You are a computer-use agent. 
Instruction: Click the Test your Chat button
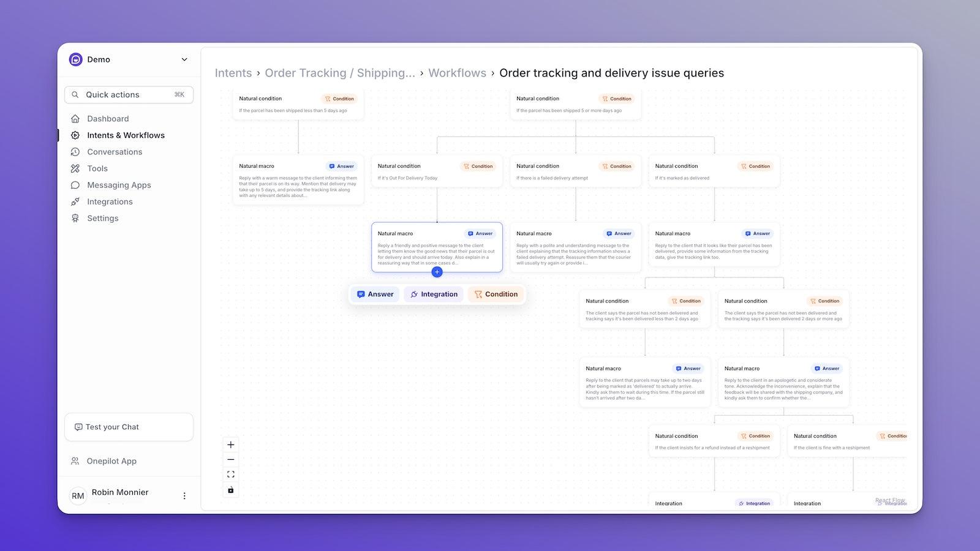click(129, 427)
